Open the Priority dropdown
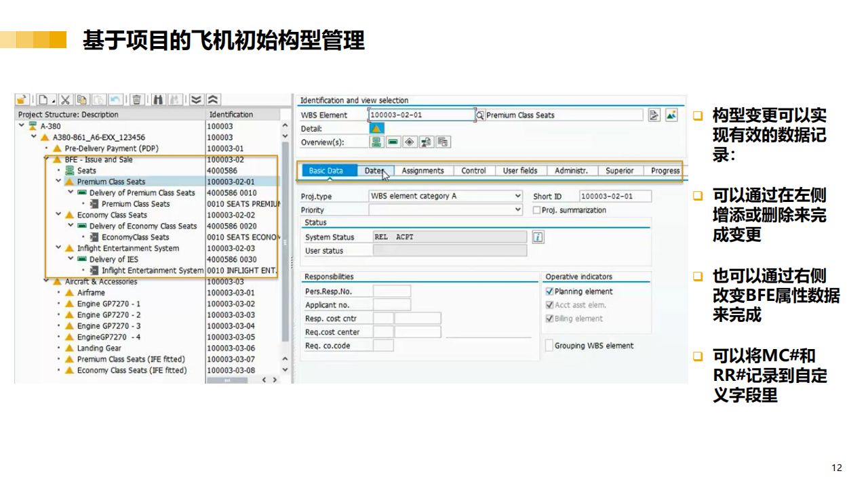Screen dimensions: 868x488 (517, 210)
